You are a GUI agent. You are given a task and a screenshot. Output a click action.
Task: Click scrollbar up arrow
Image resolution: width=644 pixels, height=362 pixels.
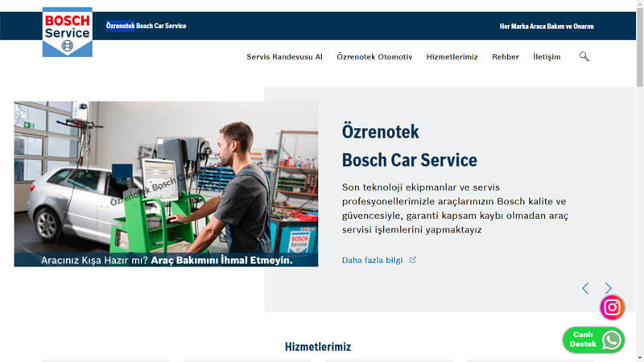click(639, 5)
